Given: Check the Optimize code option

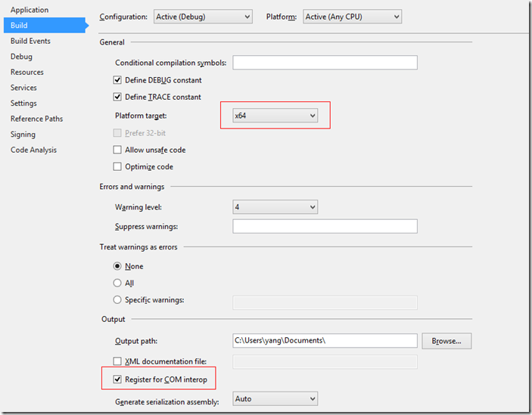Looking at the screenshot, I should 117,166.
